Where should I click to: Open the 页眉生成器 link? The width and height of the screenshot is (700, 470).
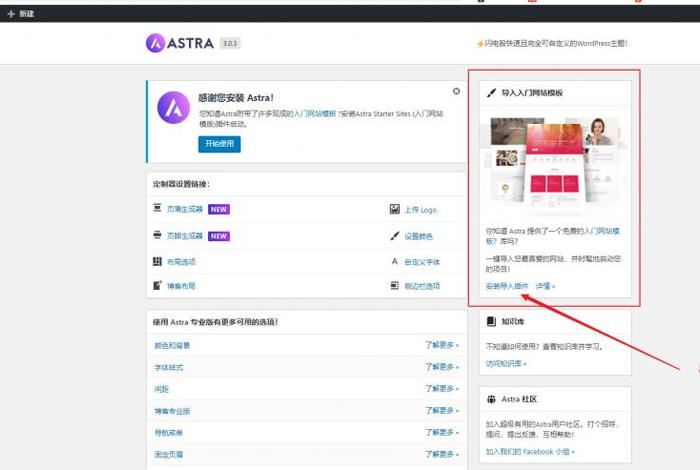[185, 209]
